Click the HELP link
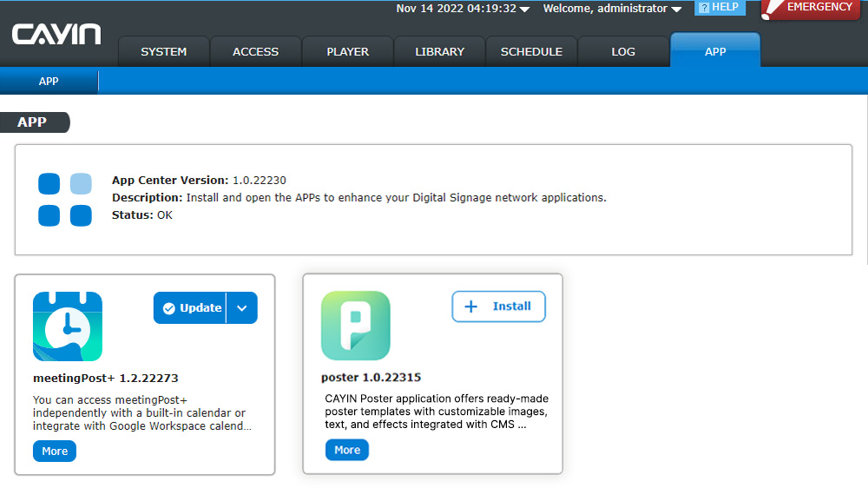Image resolution: width=868 pixels, height=501 pixels. (x=720, y=7)
